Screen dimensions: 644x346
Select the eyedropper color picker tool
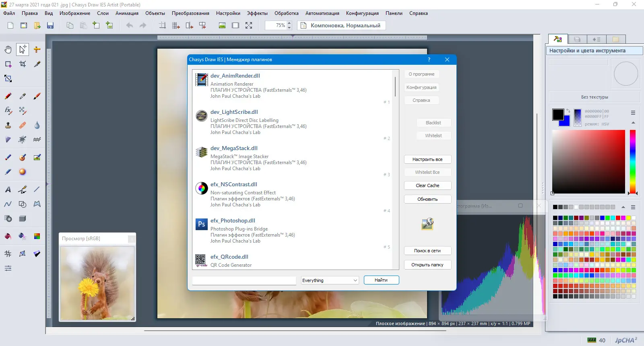[x=23, y=96]
